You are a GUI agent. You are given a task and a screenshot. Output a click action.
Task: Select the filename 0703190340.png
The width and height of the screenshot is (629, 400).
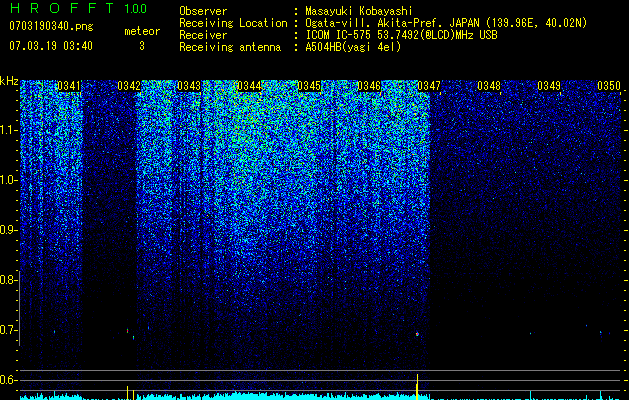[x=51, y=27]
